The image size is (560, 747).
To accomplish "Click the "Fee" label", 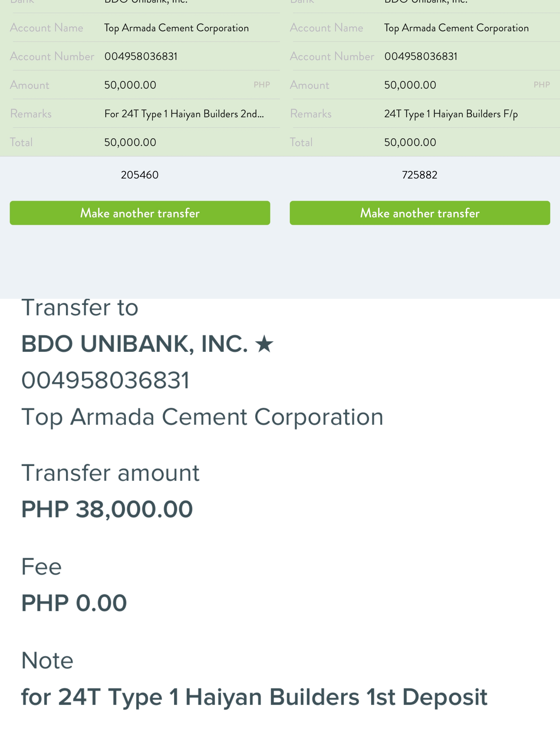I will click(41, 567).
